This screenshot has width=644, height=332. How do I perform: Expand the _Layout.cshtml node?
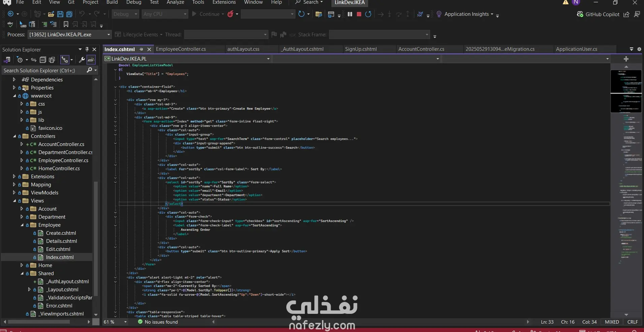pos(29,290)
